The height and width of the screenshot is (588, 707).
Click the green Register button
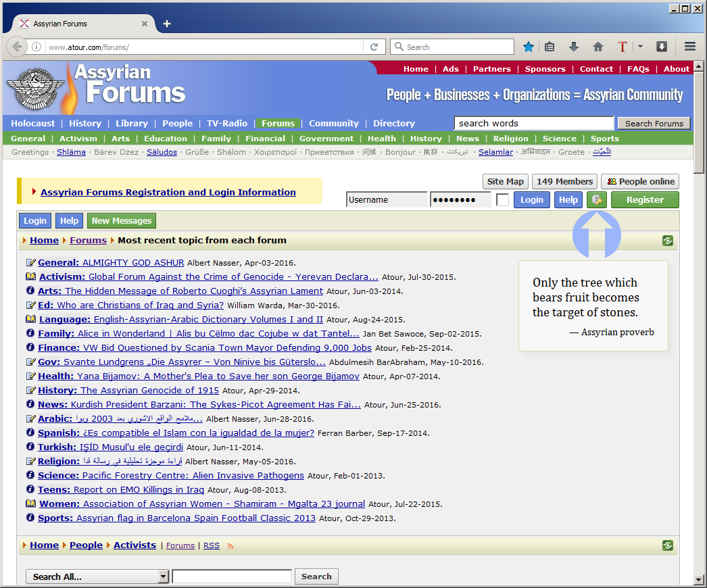(x=645, y=200)
